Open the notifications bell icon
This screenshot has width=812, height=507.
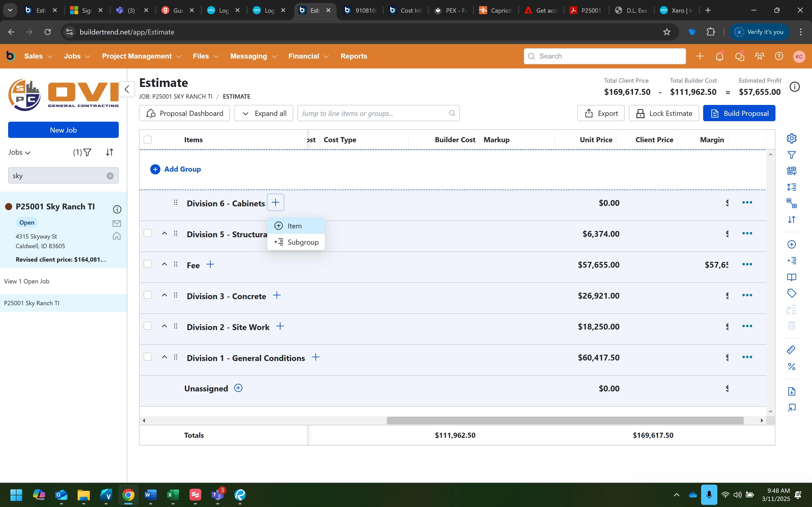pyautogui.click(x=719, y=56)
